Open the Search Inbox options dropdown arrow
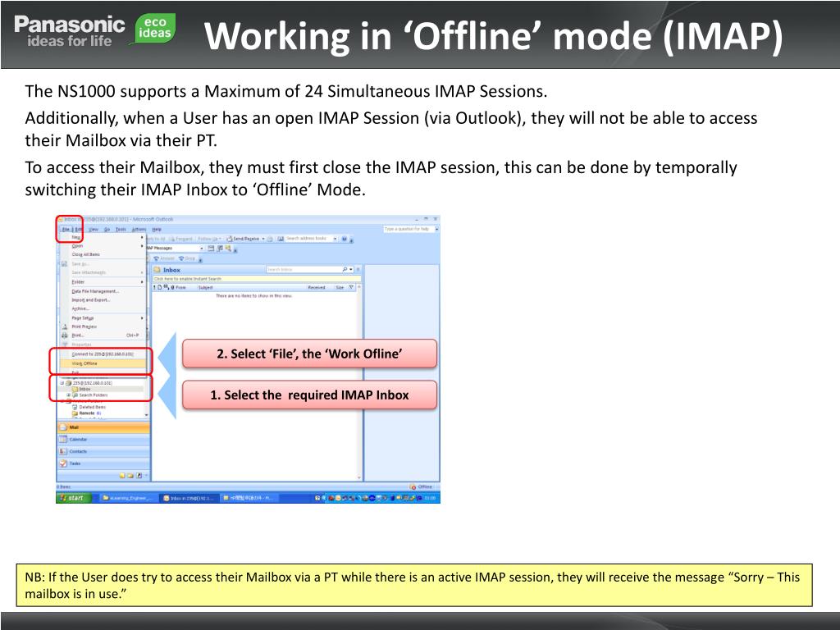This screenshot has height=630, width=840. pos(351,269)
